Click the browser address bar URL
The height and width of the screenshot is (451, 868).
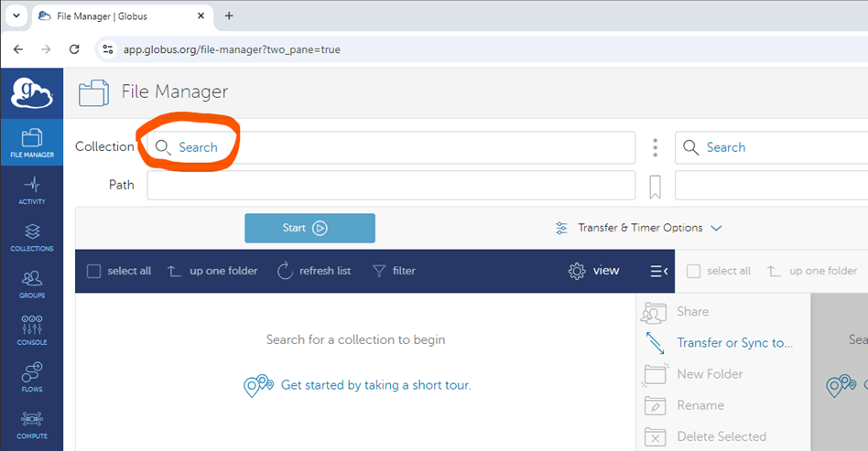(x=232, y=49)
